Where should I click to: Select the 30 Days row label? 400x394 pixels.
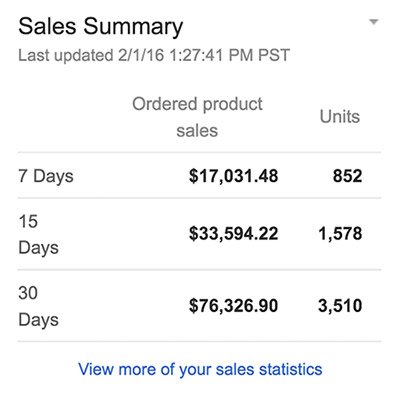(x=38, y=306)
